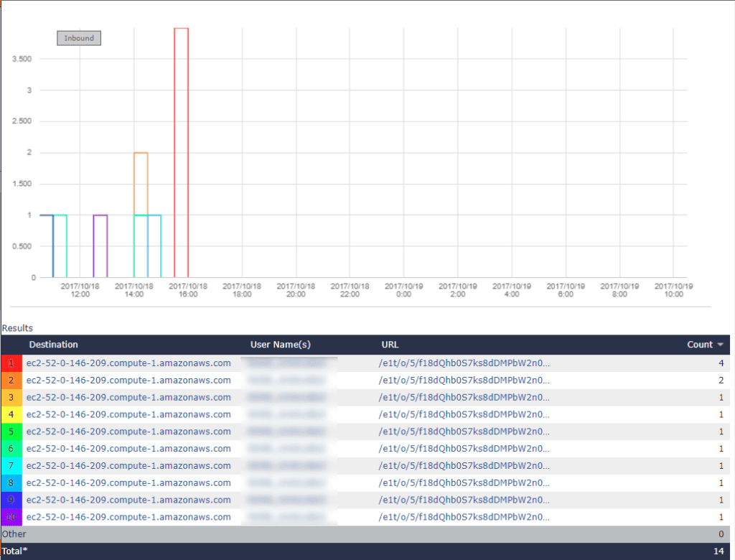735x560 pixels.
Task: Open destination link in row 5
Action: click(x=128, y=432)
